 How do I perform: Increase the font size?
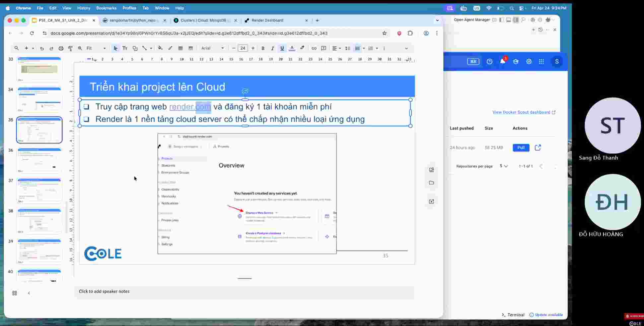point(253,48)
